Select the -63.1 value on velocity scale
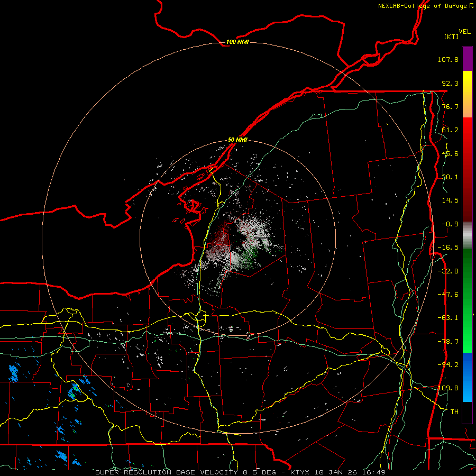 [448, 318]
